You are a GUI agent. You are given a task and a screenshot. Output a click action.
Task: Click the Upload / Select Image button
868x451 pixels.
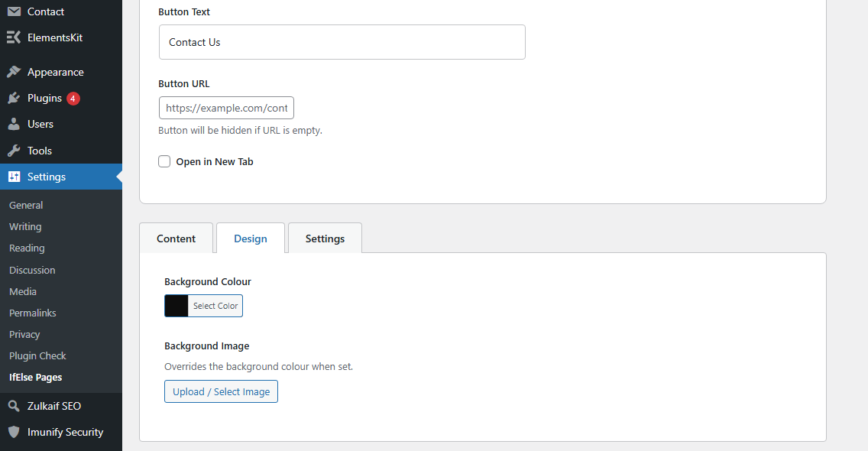[x=221, y=391]
